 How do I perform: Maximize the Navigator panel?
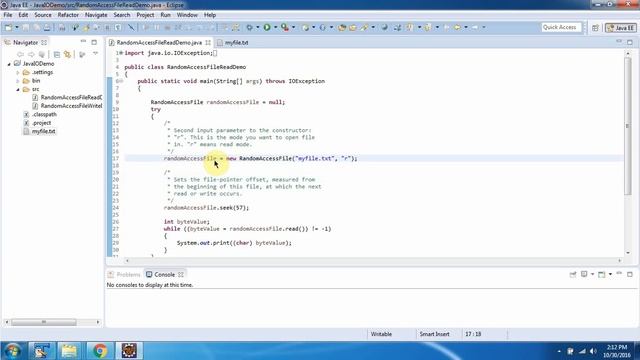(94, 42)
